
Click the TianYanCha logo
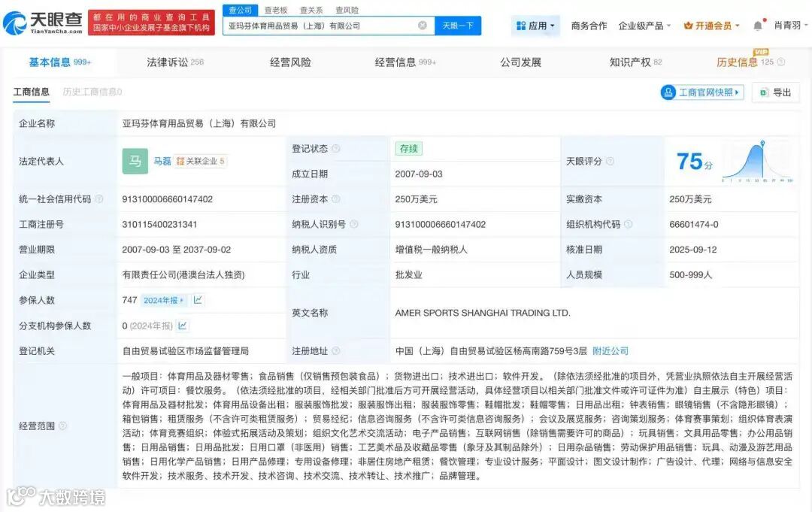[43, 23]
